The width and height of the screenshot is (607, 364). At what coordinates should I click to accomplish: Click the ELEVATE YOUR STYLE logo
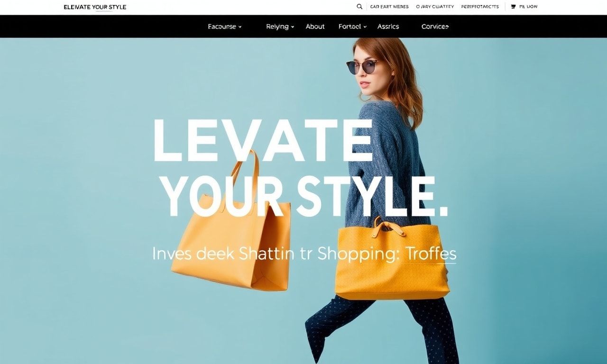95,7
